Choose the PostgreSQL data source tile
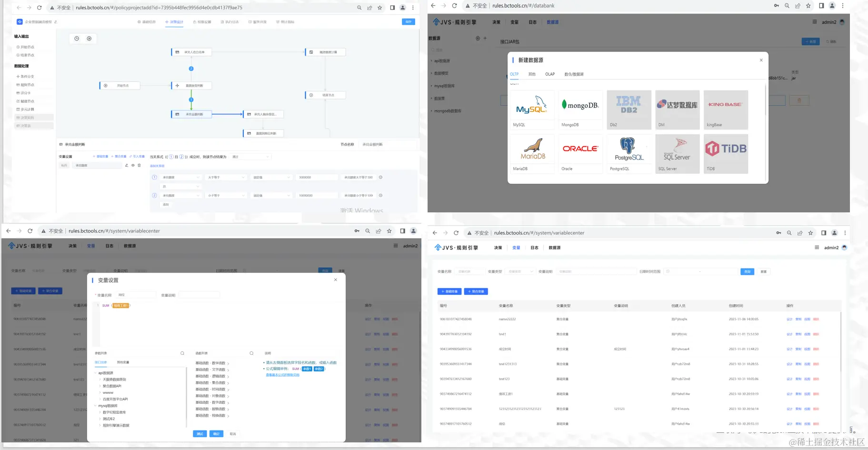This screenshot has height=450, width=868. (x=629, y=153)
